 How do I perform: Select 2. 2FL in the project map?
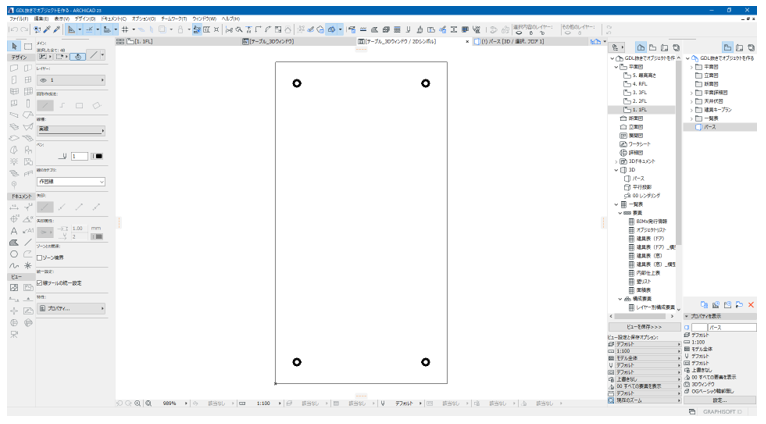(x=639, y=101)
